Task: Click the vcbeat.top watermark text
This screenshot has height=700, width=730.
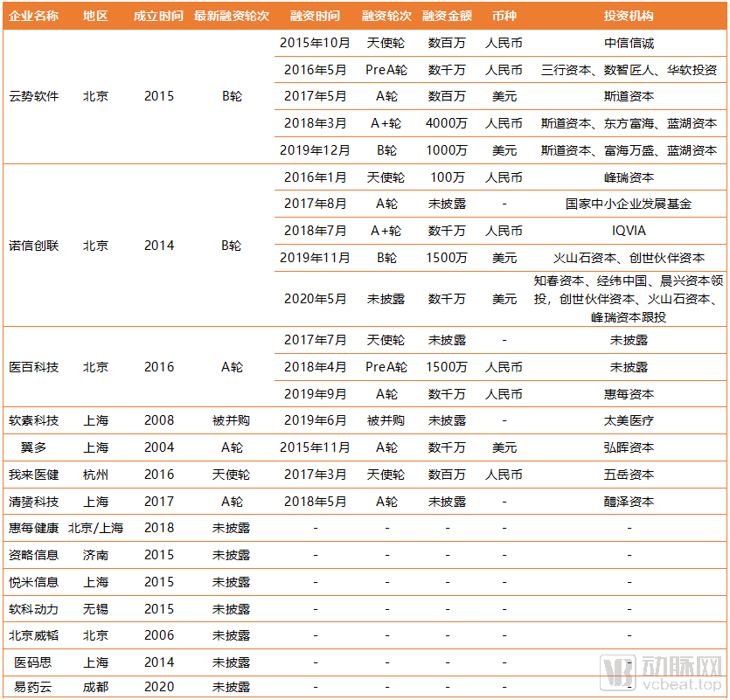Action: tap(683, 685)
